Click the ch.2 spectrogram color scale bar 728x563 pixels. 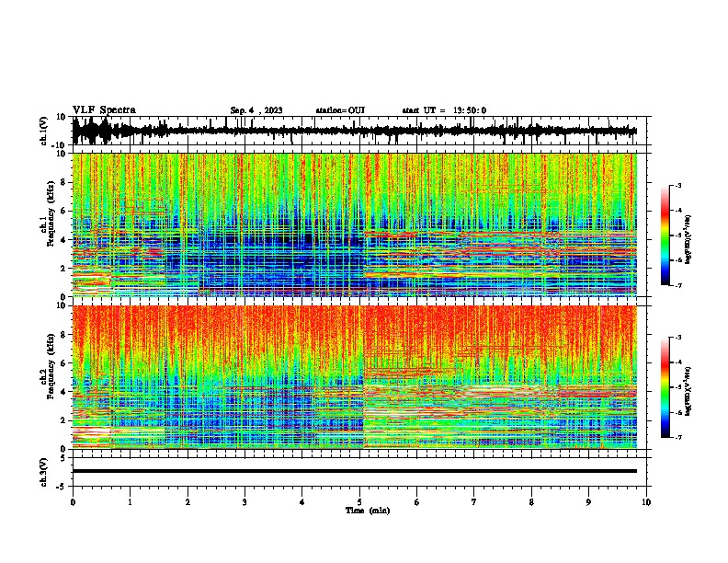[665, 387]
